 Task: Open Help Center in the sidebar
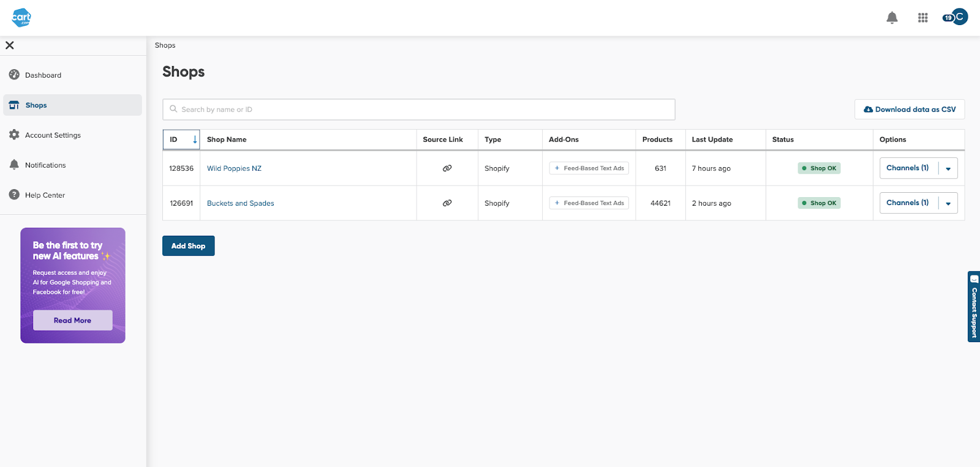45,195
